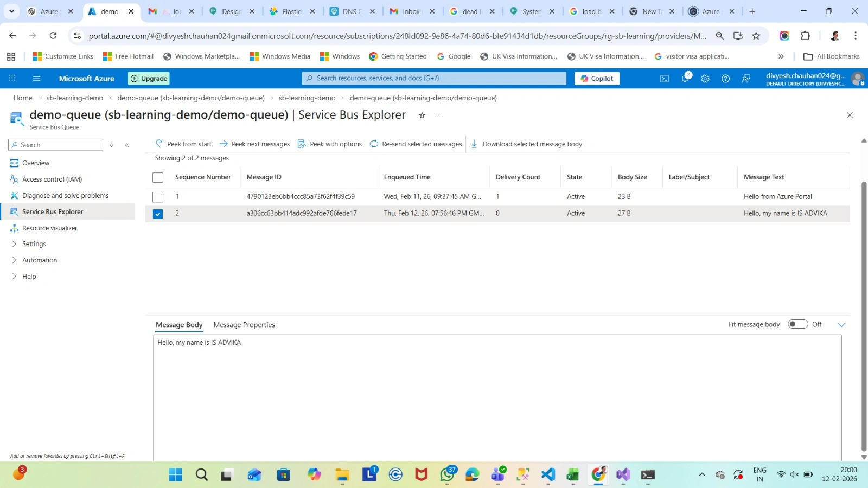Open the All Bookmarks folder
Screen dimensions: 868x488
click(832, 56)
